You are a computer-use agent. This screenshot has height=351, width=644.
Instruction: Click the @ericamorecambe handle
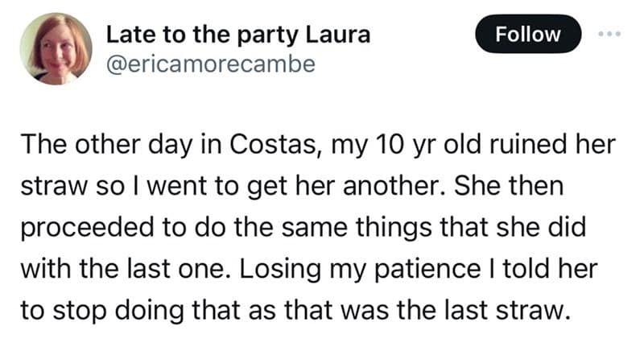coord(210,64)
